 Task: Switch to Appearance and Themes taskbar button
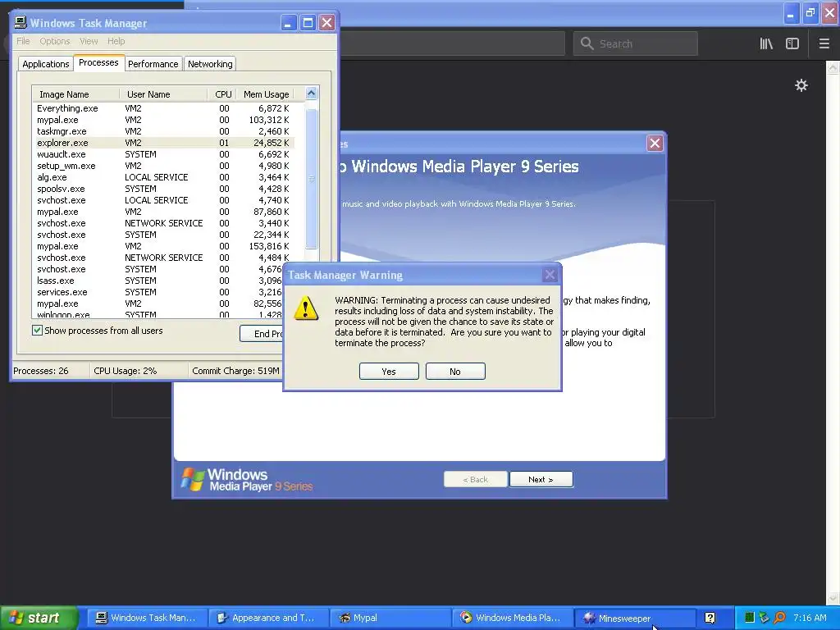268,618
